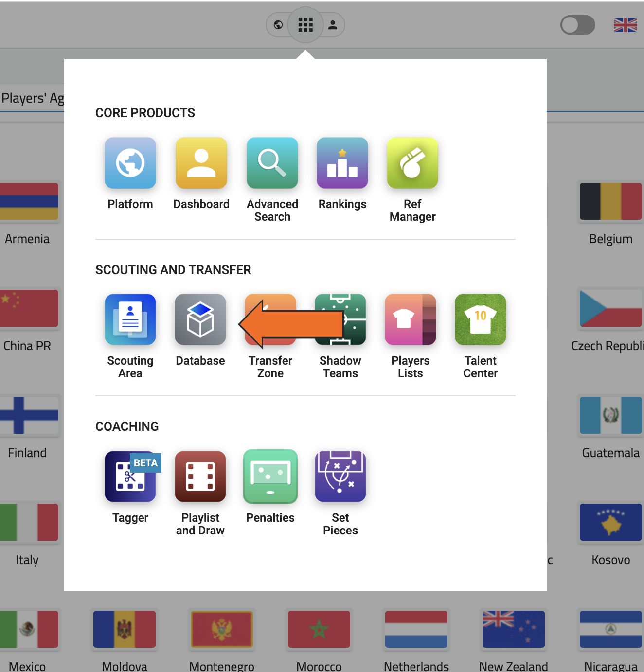Image resolution: width=644 pixels, height=672 pixels.
Task: Open Talent Center app
Action: [x=481, y=319]
